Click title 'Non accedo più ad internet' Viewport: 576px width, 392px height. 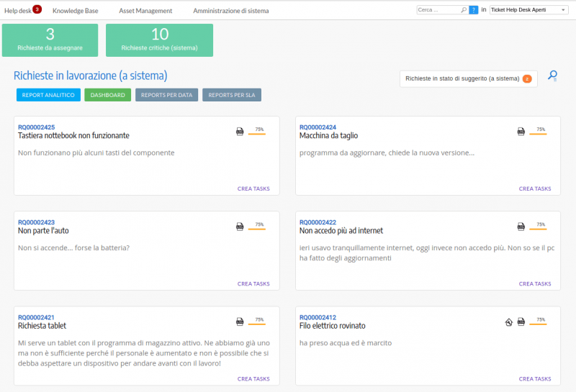[x=341, y=231]
